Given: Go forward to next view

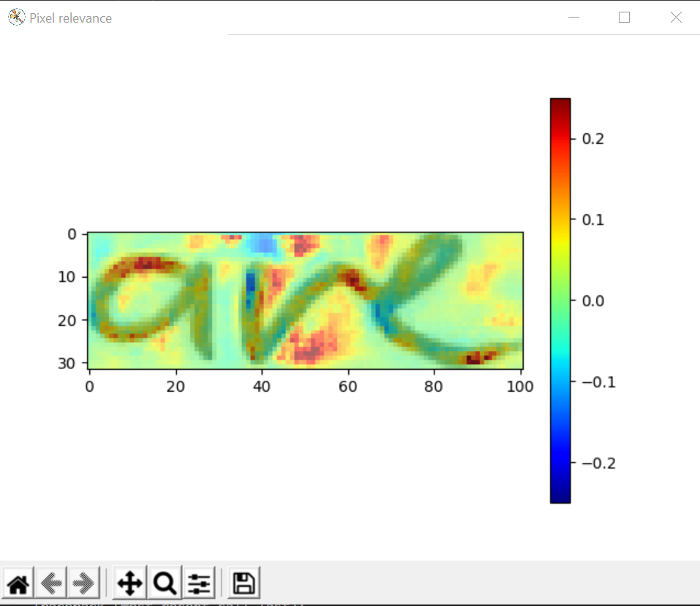Looking at the screenshot, I should coord(84,583).
